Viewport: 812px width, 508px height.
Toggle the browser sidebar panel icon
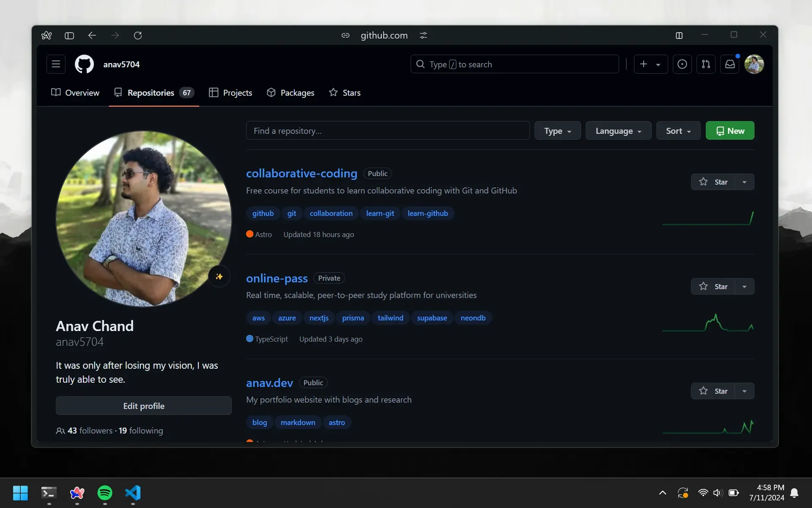[x=69, y=36]
